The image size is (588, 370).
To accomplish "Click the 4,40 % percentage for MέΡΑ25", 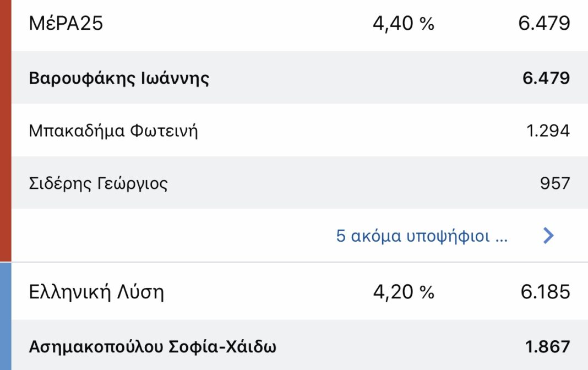I will coord(404,24).
